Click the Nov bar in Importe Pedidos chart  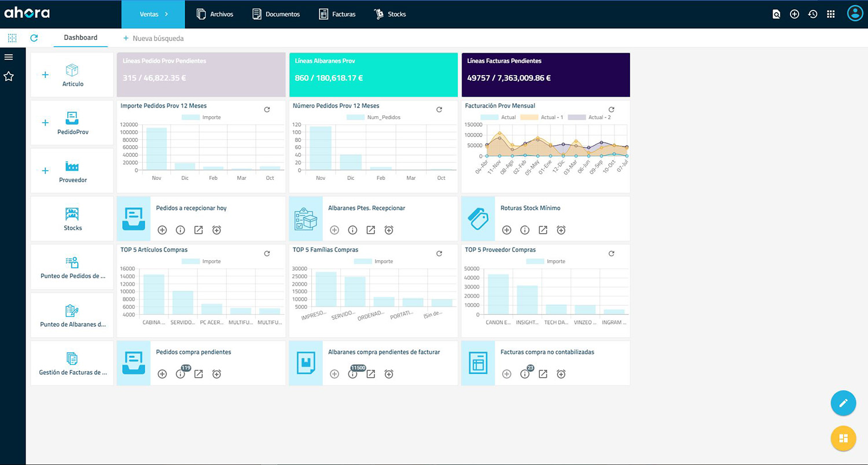(156, 149)
